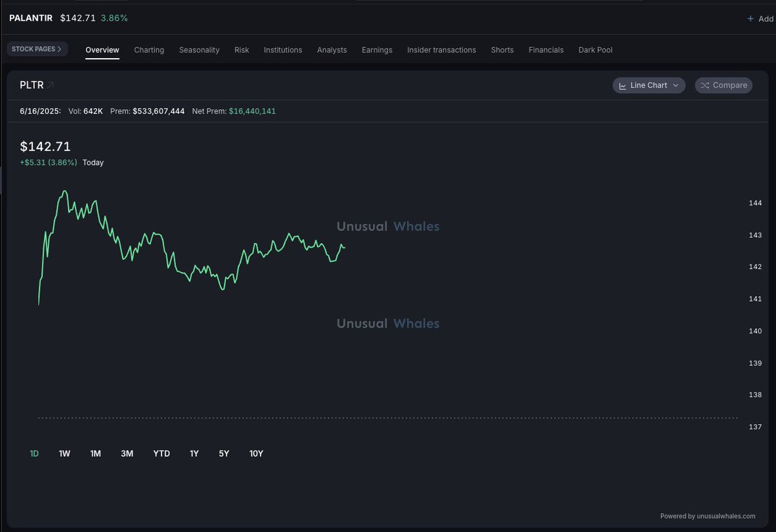Screen dimensions: 776x532
Task: View the Dark Pool tab
Action: (596, 50)
